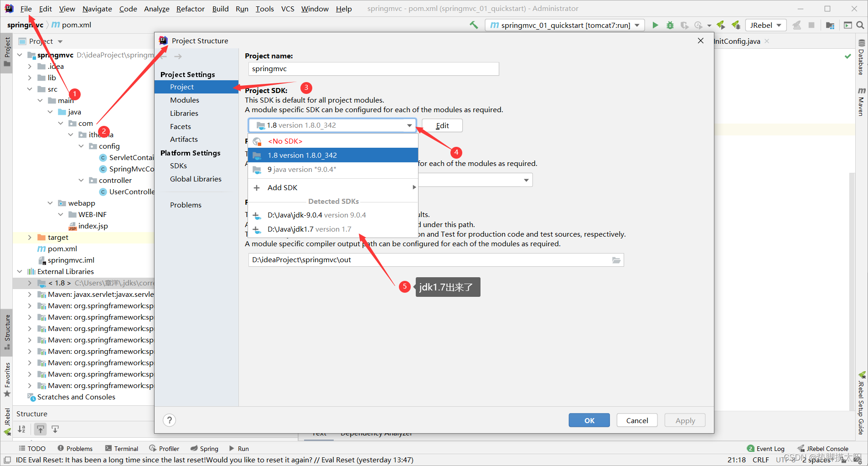Open the language level dropdown behind popup
868x466 pixels.
click(526, 180)
